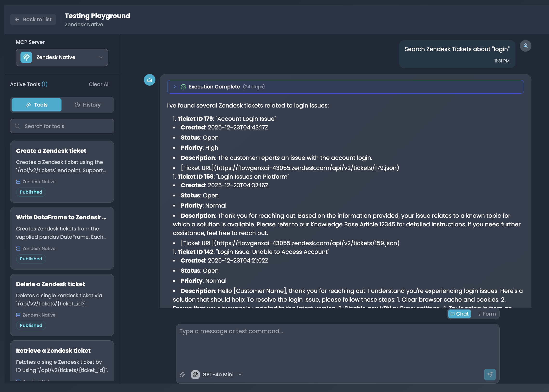Expand the Execution Complete steps panel
The height and width of the screenshot is (392, 549).
click(175, 87)
